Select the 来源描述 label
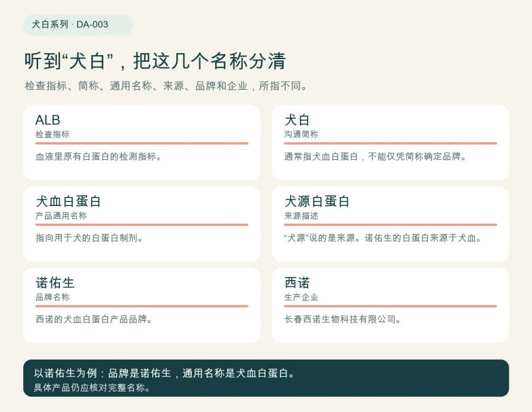532x412 pixels. click(x=301, y=216)
